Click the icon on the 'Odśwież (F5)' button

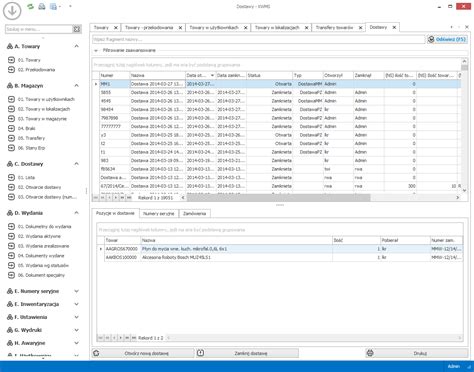431,39
